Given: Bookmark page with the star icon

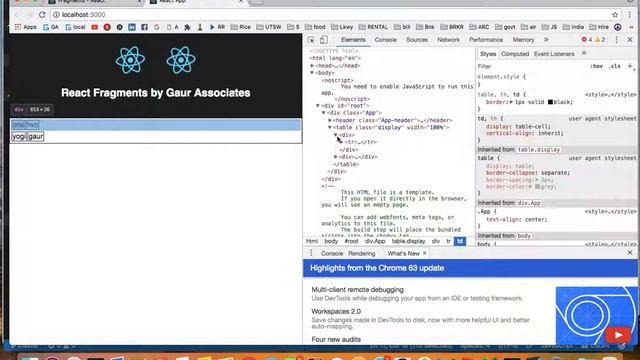Looking at the screenshot, I should [615, 15].
